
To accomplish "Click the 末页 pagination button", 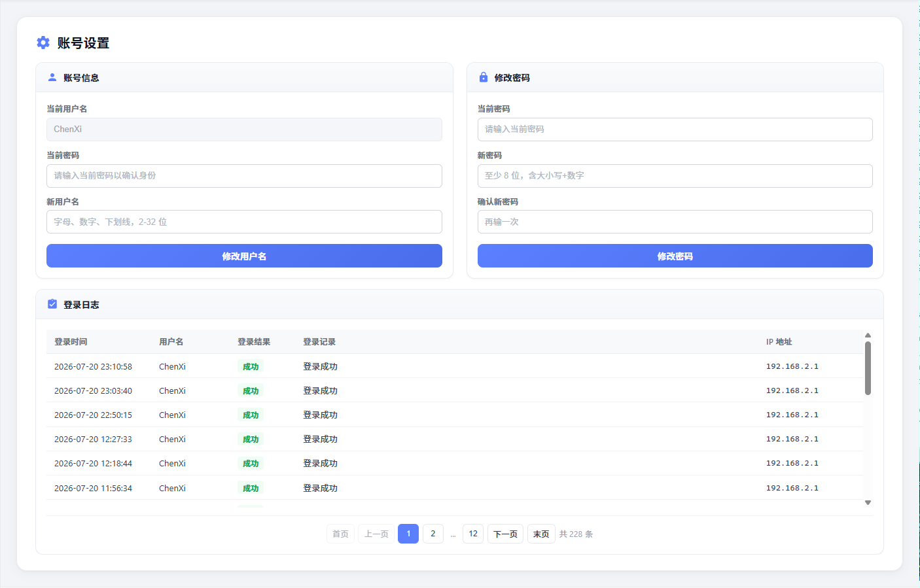I will [x=541, y=534].
